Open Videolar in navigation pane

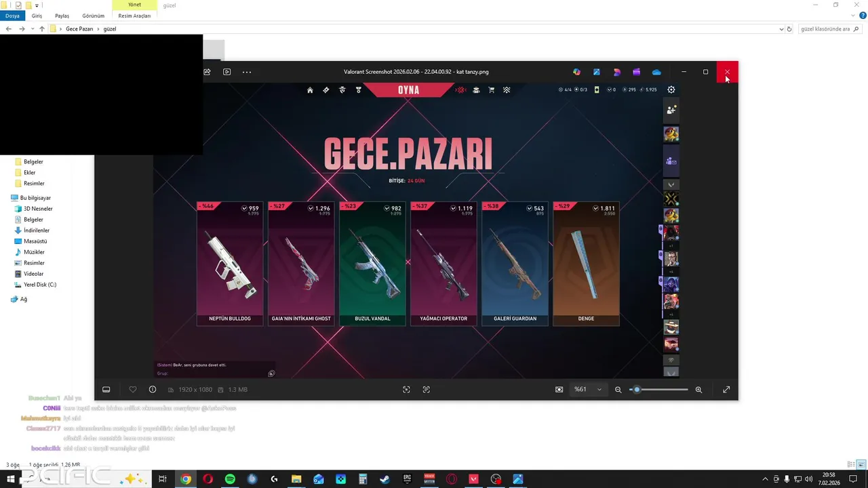click(28, 274)
